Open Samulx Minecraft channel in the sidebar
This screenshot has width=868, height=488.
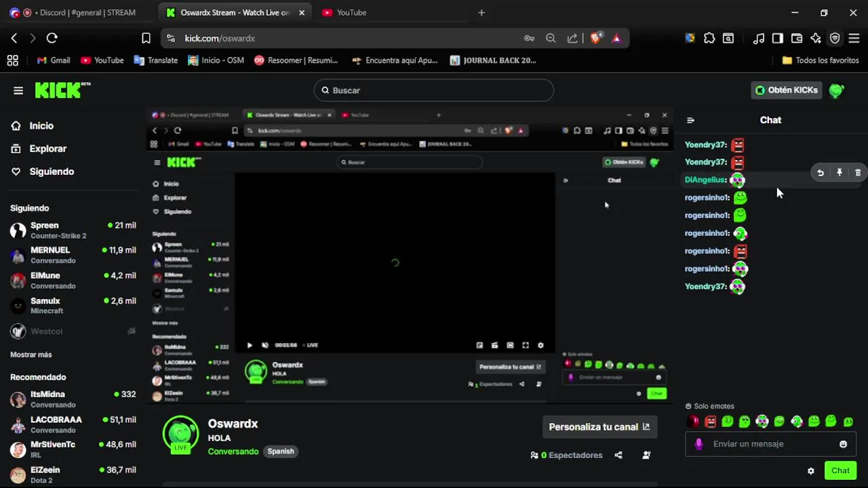pyautogui.click(x=73, y=306)
